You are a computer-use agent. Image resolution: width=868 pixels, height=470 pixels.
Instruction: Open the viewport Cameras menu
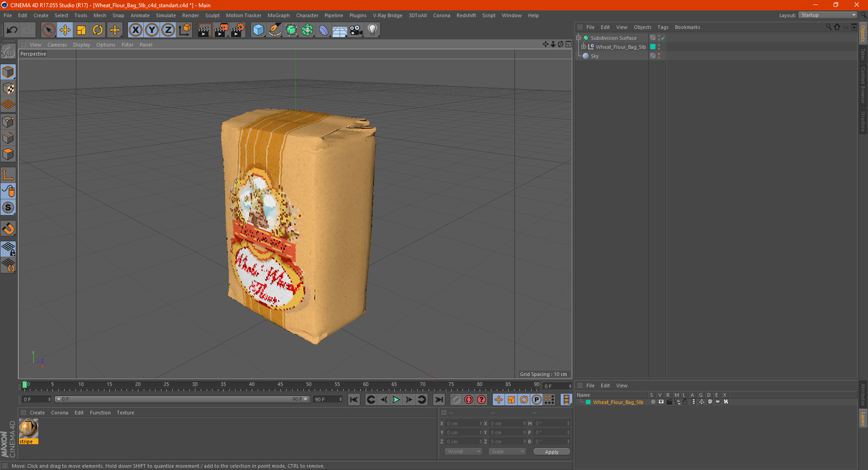[57, 45]
